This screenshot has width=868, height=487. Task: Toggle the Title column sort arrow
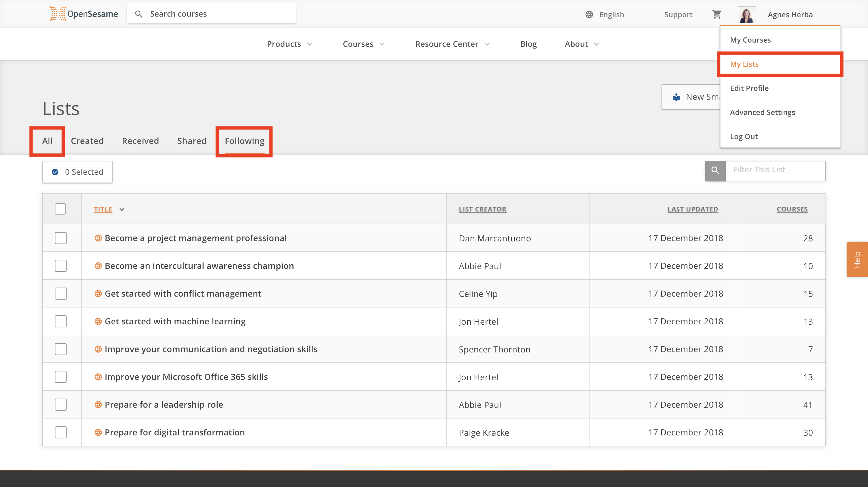122,209
